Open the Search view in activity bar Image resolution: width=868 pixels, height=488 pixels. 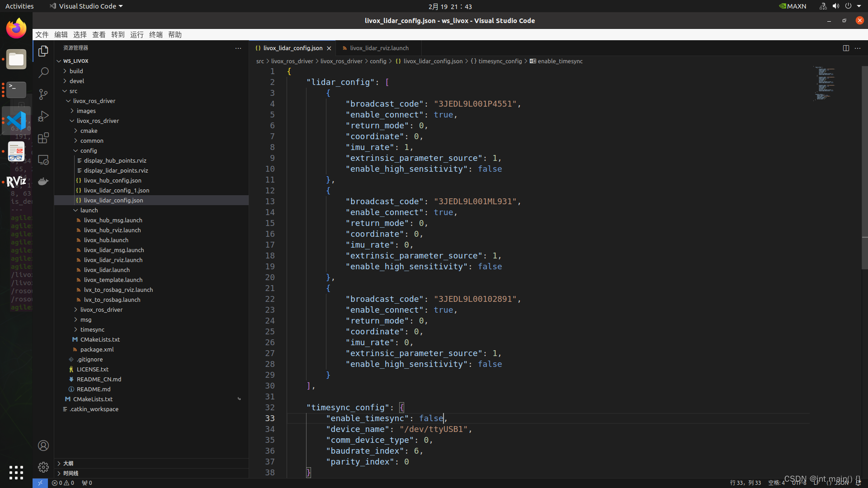[x=43, y=73]
